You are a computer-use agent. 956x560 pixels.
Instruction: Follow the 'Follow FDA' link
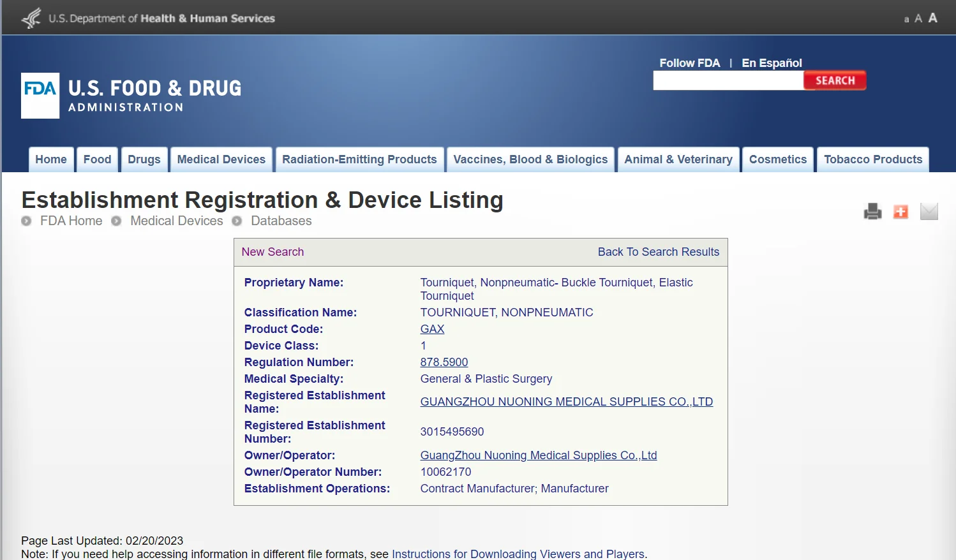(690, 63)
